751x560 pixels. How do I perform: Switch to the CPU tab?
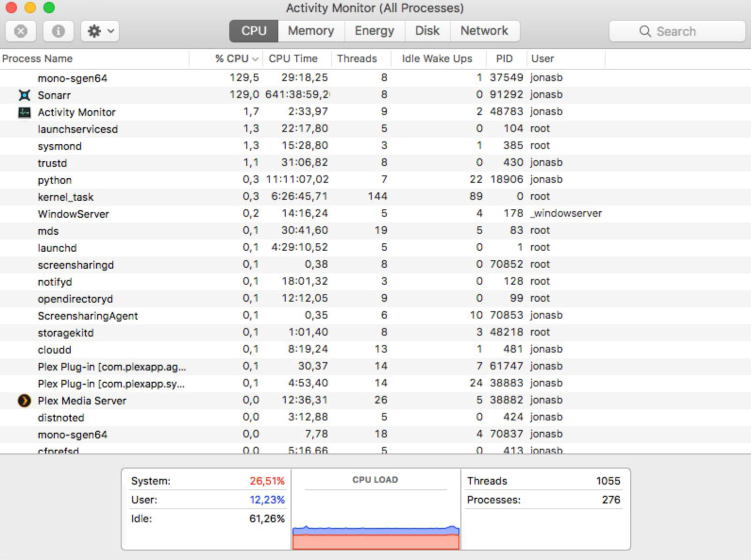[254, 31]
